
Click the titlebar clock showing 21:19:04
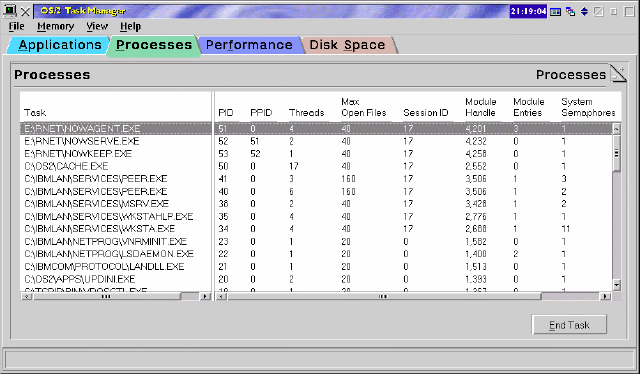[x=528, y=11]
